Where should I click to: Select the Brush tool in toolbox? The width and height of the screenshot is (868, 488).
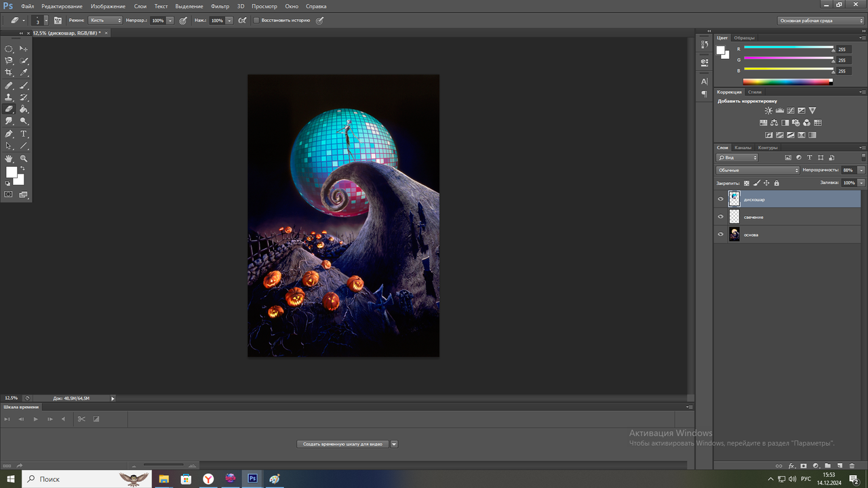24,85
